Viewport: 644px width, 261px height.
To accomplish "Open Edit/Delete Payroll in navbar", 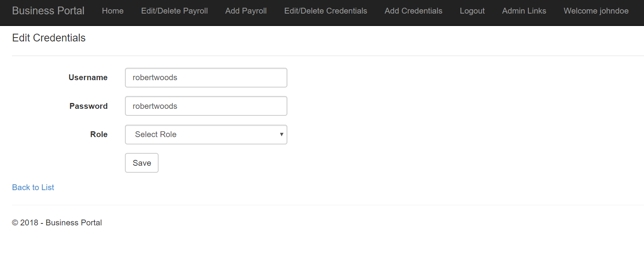I will click(174, 11).
